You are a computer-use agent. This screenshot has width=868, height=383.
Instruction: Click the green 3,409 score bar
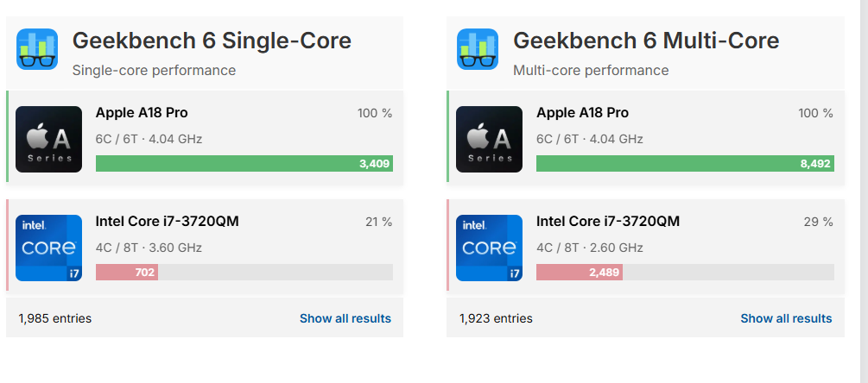coord(244,164)
